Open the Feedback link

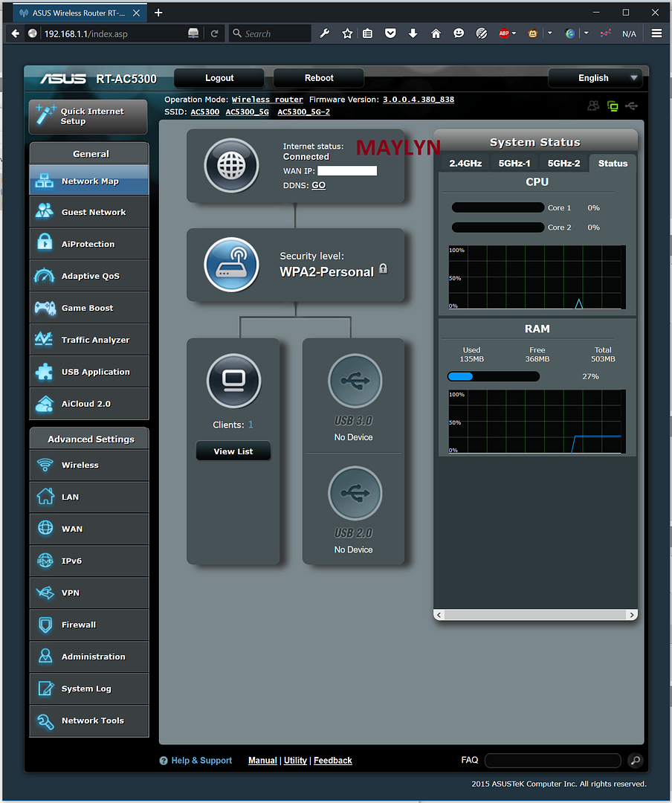point(332,761)
